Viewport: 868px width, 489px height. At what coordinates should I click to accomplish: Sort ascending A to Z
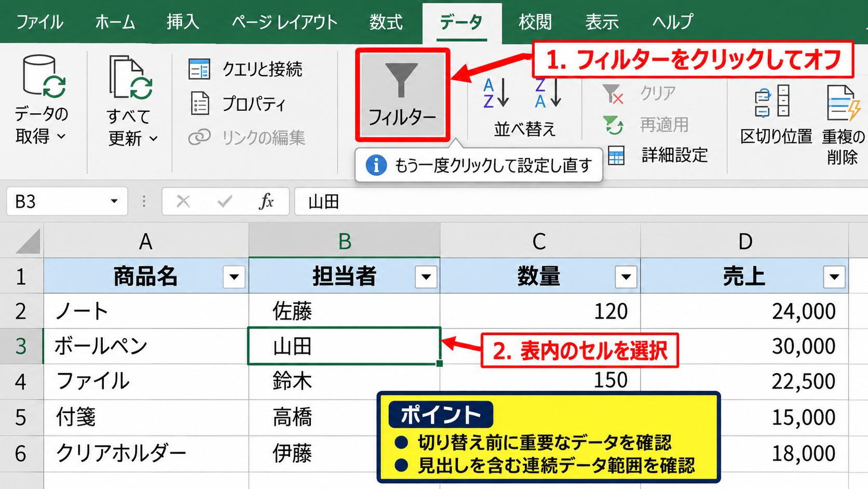click(496, 92)
